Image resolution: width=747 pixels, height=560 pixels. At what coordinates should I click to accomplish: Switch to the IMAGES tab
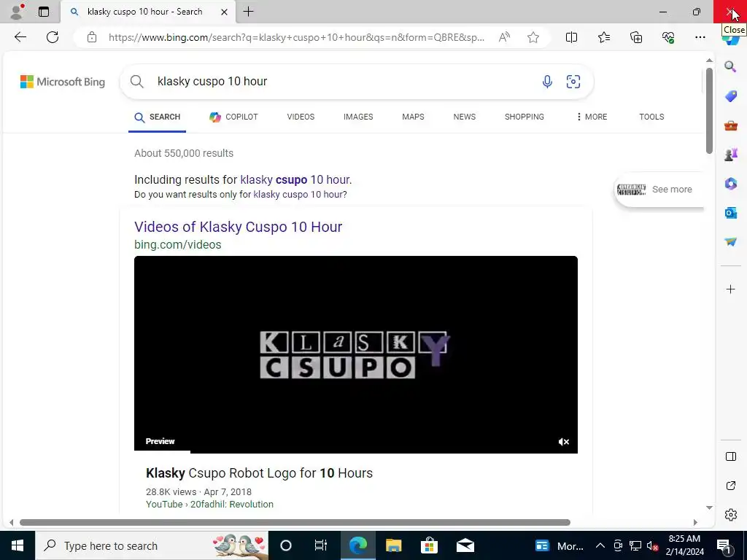pyautogui.click(x=358, y=117)
